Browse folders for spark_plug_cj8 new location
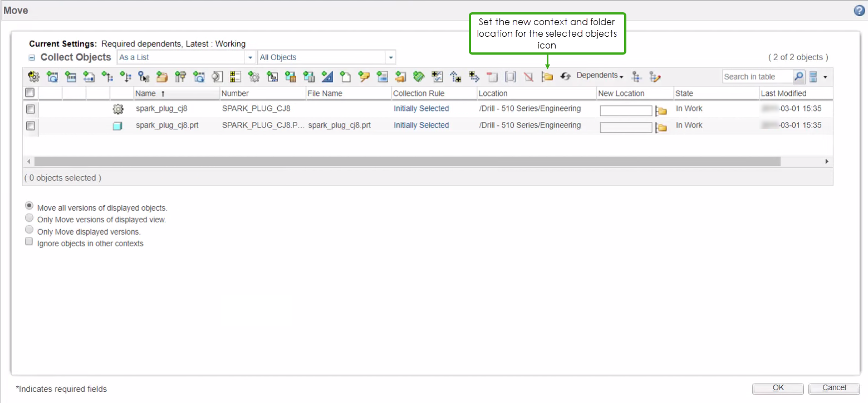Image resolution: width=868 pixels, height=403 pixels. (661, 110)
